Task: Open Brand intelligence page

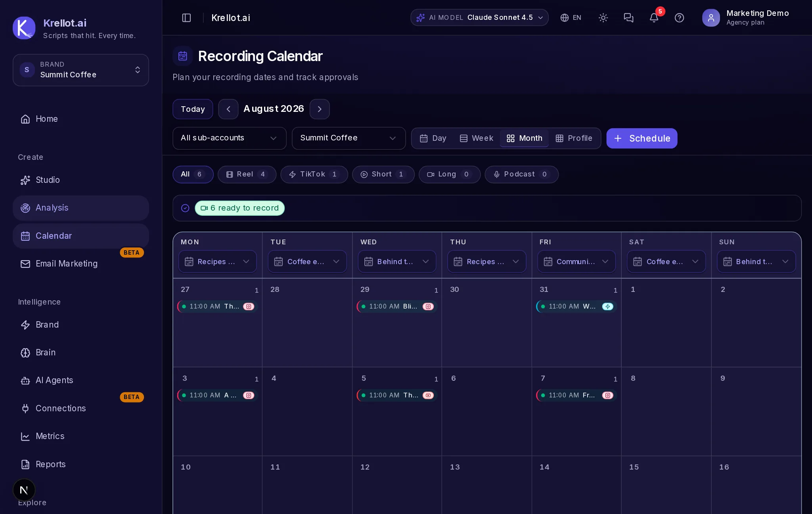Action: click(81, 325)
